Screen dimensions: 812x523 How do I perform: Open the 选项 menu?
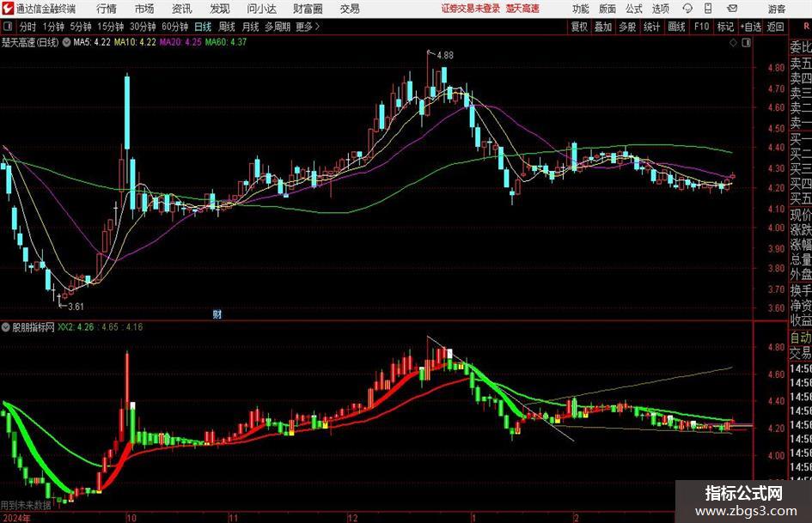click(x=660, y=9)
